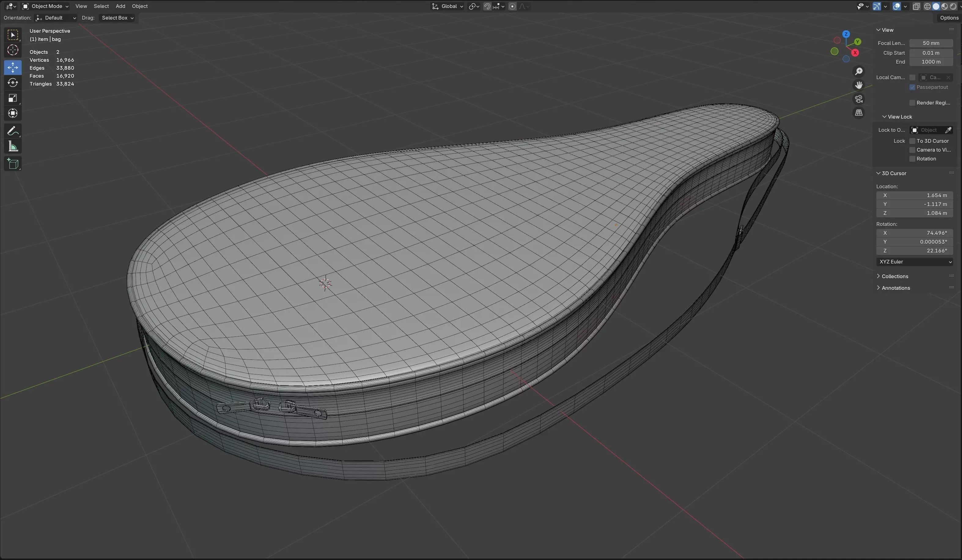
Task: Open the overlays options dropdown arrow
Action: pos(905,6)
